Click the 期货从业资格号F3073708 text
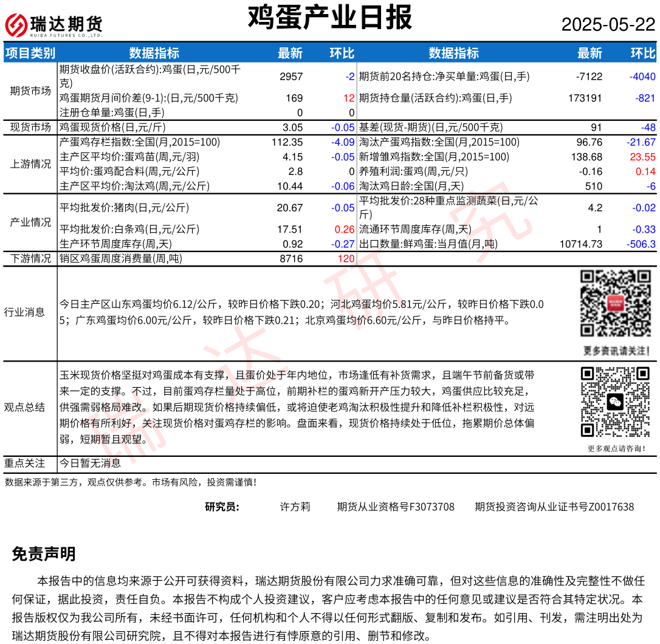Screen dimensions: 660x644 (396, 507)
